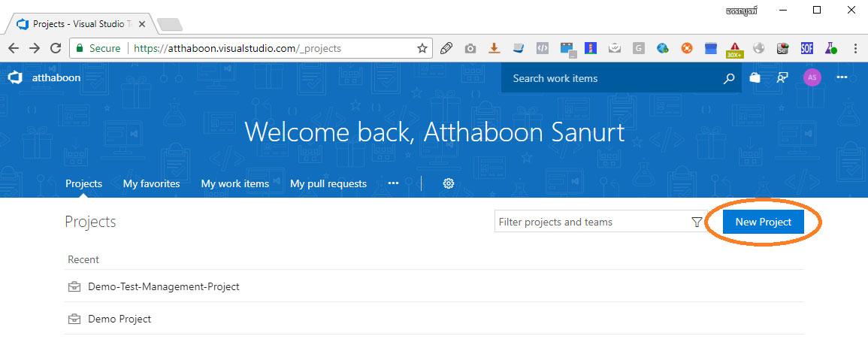The width and height of the screenshot is (868, 342).
Task: Open the Demo-Test-Management-Project project
Action: tap(164, 286)
